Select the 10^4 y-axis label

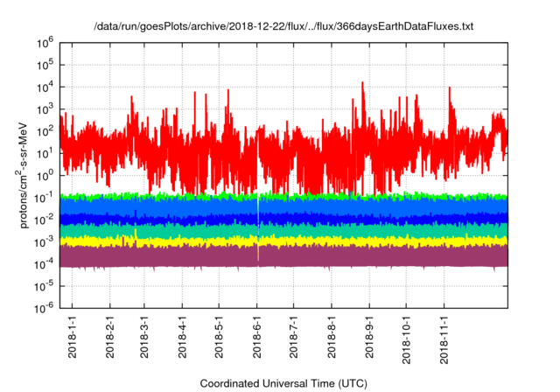pos(45,87)
